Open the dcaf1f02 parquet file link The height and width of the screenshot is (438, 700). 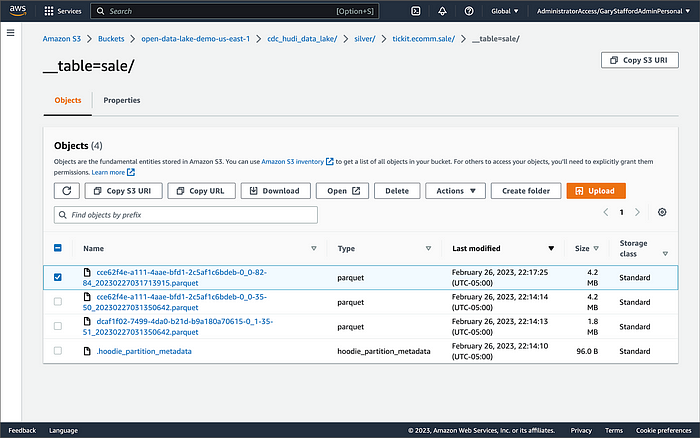[x=178, y=326]
